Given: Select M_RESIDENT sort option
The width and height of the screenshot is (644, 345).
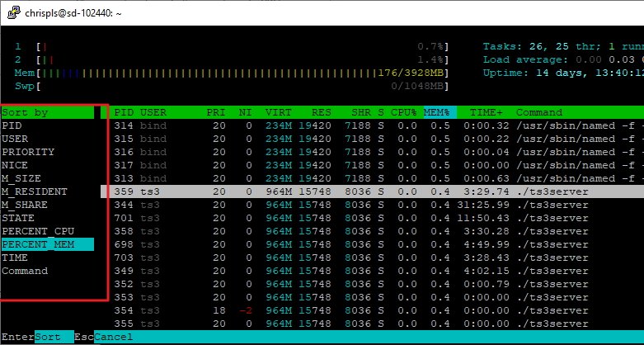Looking at the screenshot, I should point(35,191).
